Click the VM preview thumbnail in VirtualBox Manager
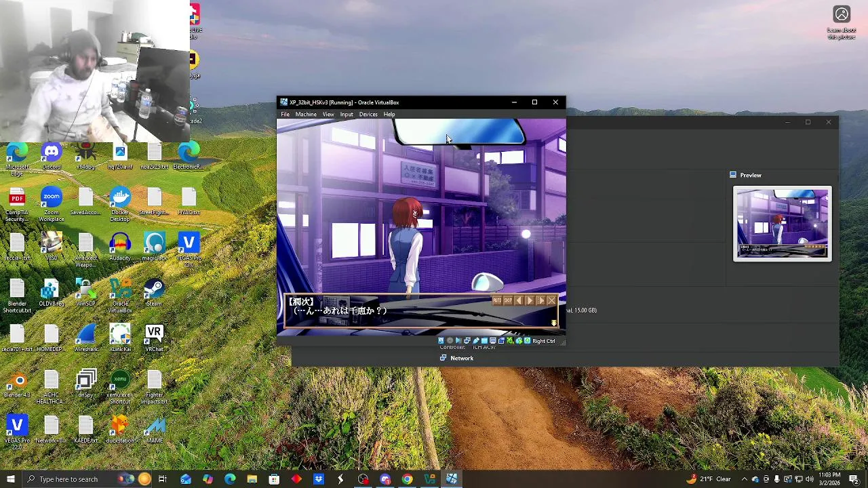868x488 pixels. (783, 224)
